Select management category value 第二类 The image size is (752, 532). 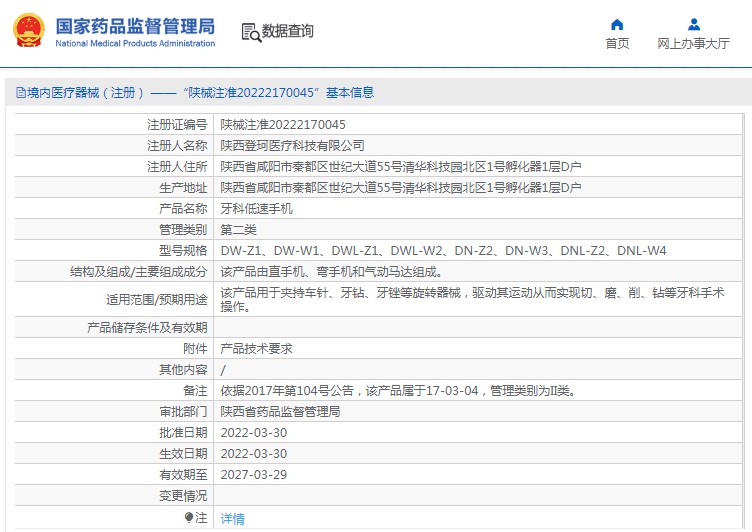pos(238,230)
